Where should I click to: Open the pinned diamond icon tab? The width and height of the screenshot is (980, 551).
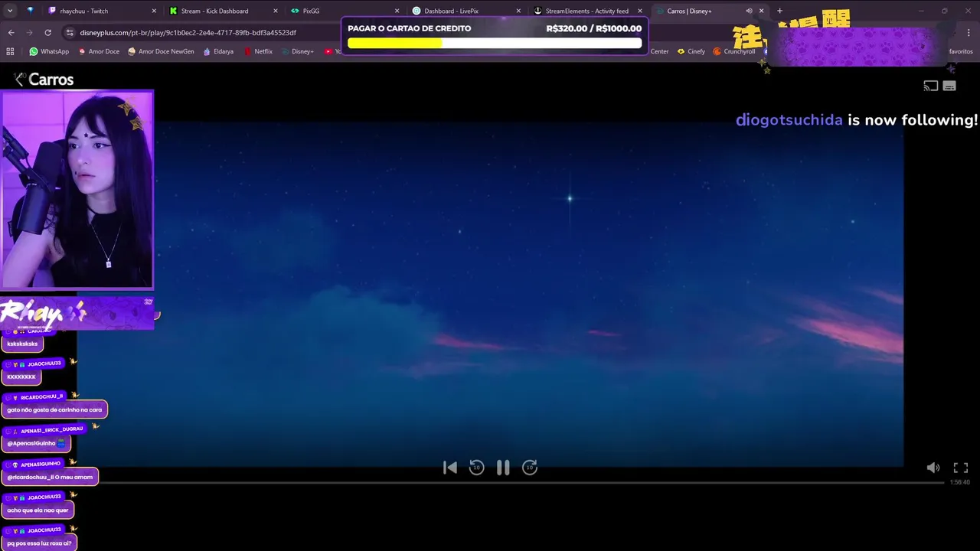(x=30, y=11)
